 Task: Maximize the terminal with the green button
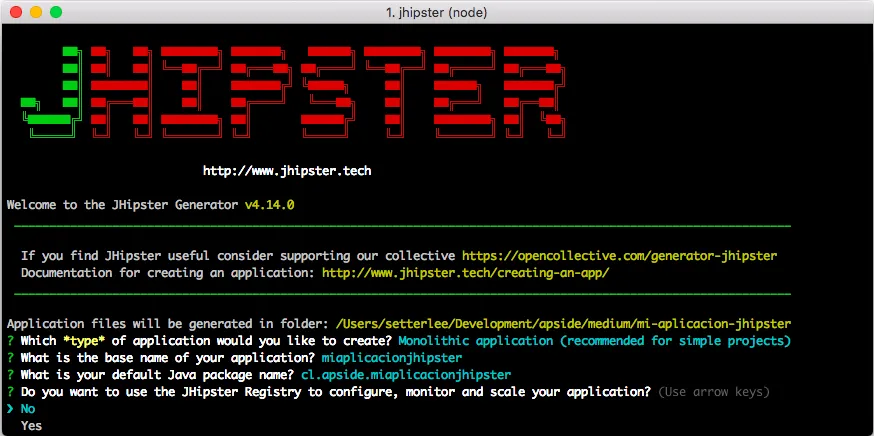(56, 12)
